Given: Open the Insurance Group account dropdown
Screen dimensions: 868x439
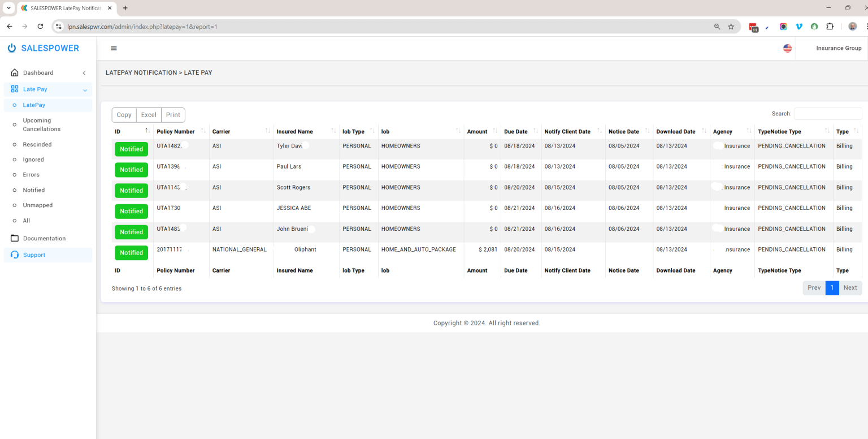Looking at the screenshot, I should (x=839, y=48).
